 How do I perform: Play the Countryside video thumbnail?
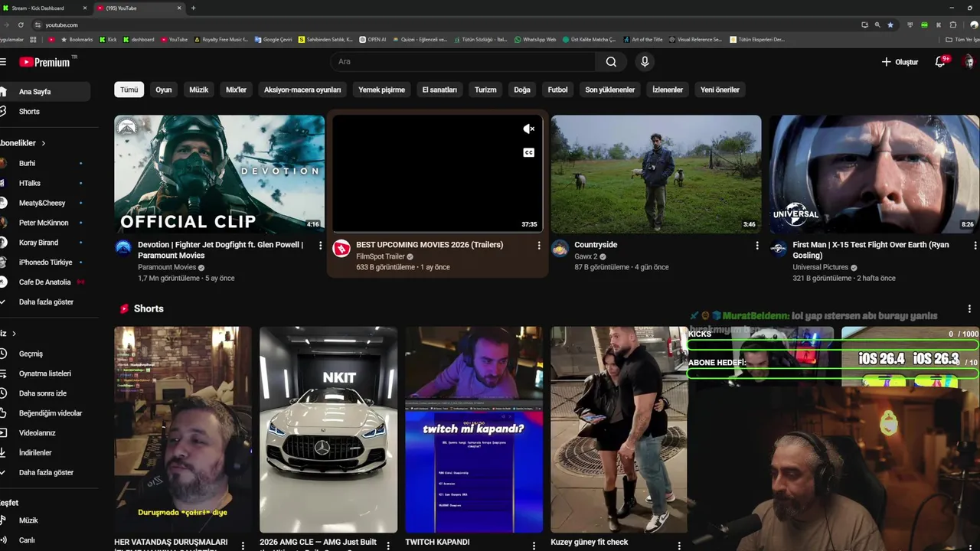point(656,174)
